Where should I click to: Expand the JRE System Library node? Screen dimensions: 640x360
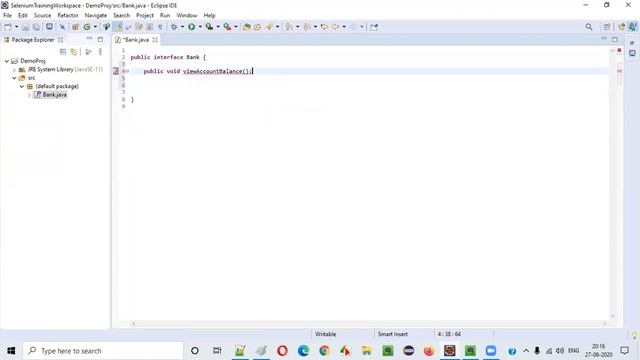pyautogui.click(x=14, y=70)
